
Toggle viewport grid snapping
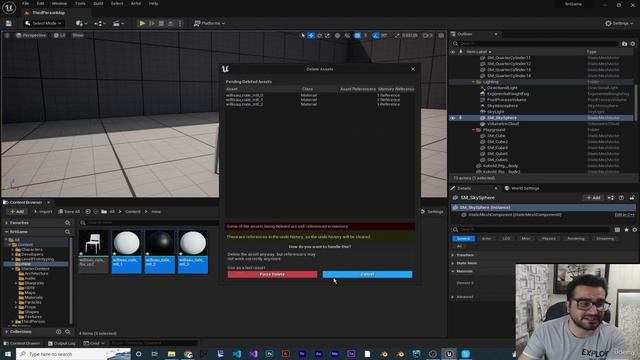click(357, 36)
